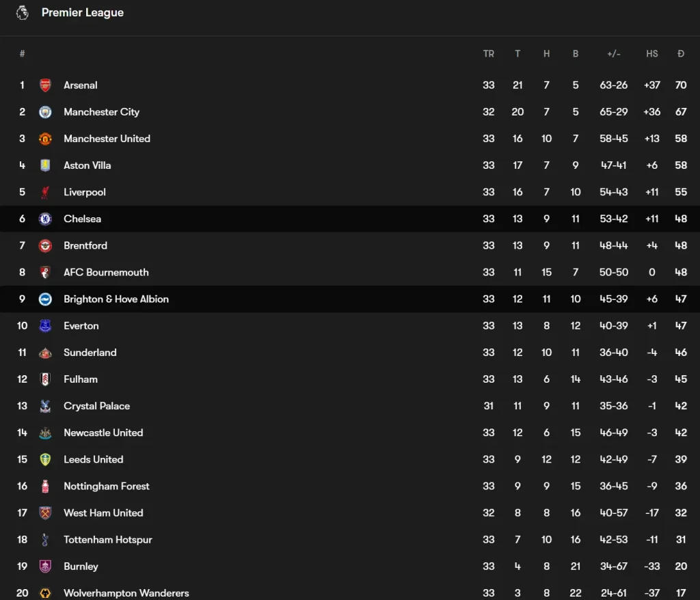Image resolution: width=700 pixels, height=600 pixels.
Task: Open the Aston Villa team page
Action: [x=87, y=165]
